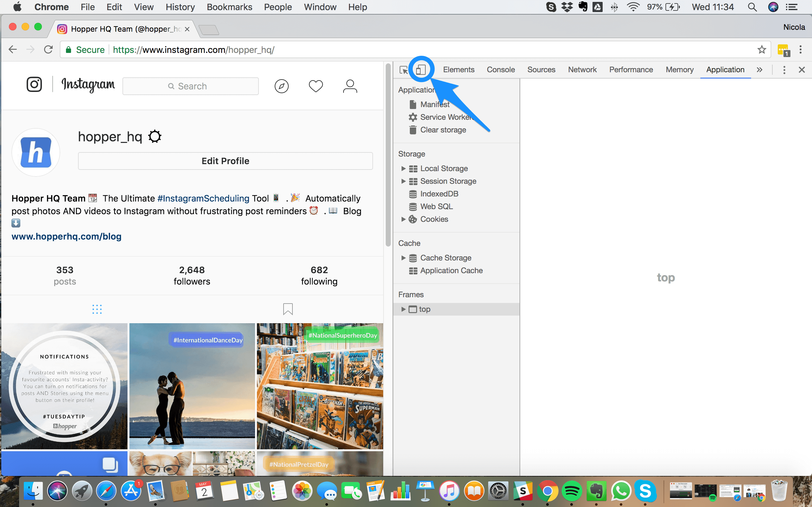Expand the Local Storage tree item
This screenshot has width=812, height=507.
(403, 168)
